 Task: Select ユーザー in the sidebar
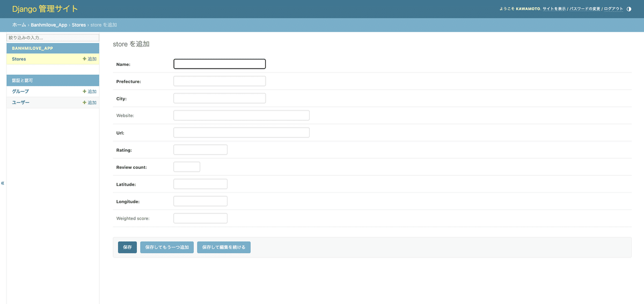pos(21,102)
